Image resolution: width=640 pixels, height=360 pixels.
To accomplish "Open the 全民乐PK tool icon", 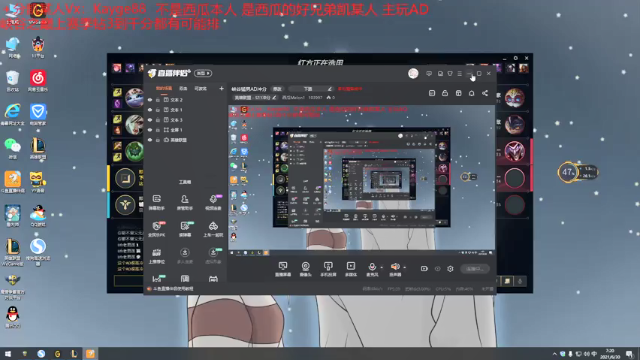I will pyautogui.click(x=157, y=229).
